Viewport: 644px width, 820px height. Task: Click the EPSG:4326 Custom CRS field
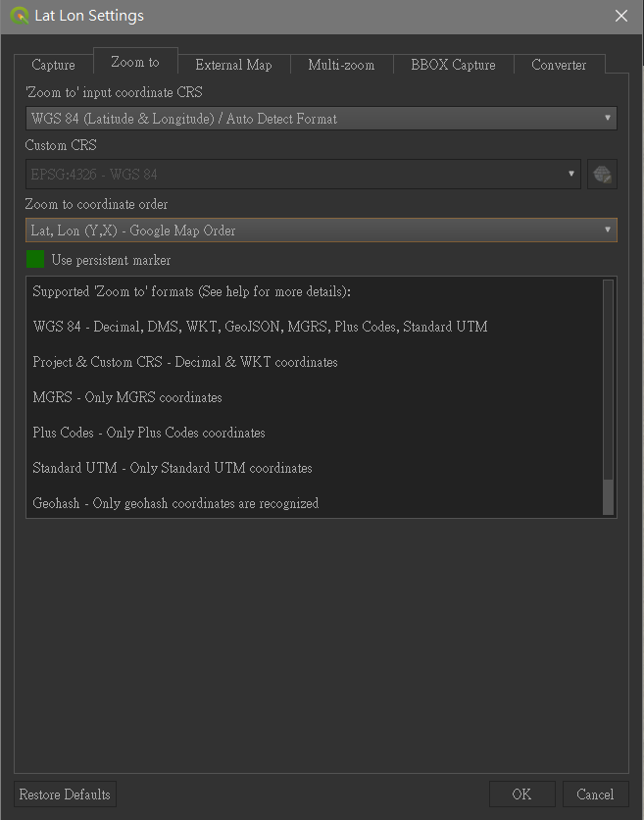coord(294,174)
